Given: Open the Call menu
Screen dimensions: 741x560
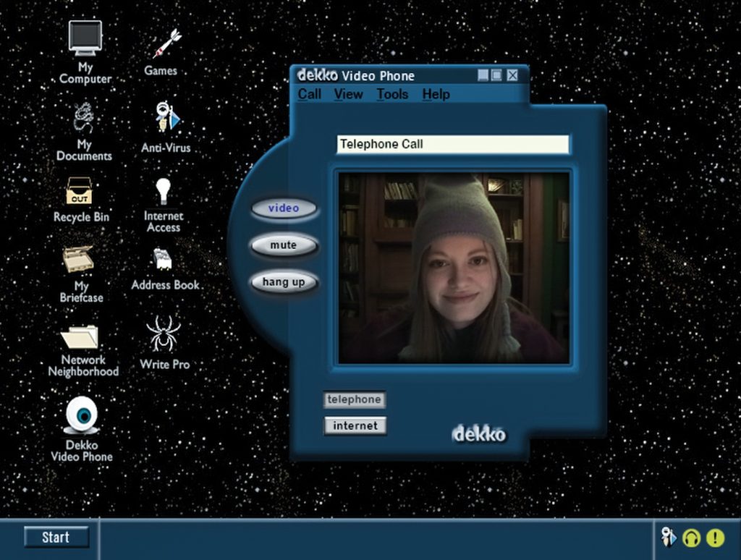Looking at the screenshot, I should pyautogui.click(x=310, y=94).
